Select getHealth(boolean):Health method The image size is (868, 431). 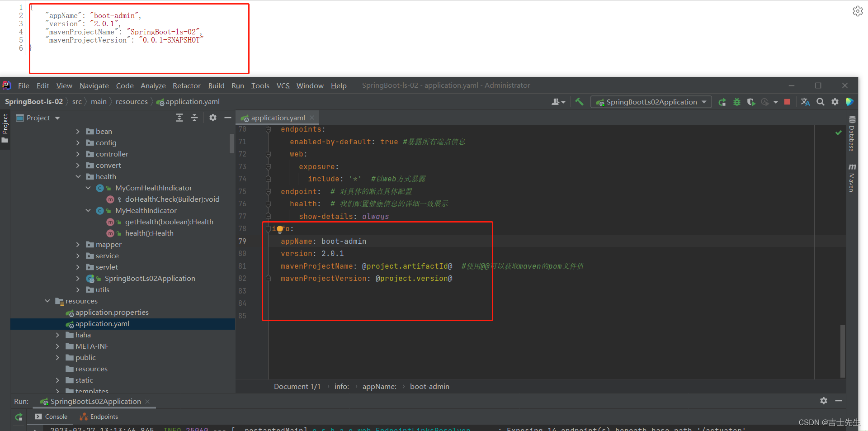pos(169,222)
